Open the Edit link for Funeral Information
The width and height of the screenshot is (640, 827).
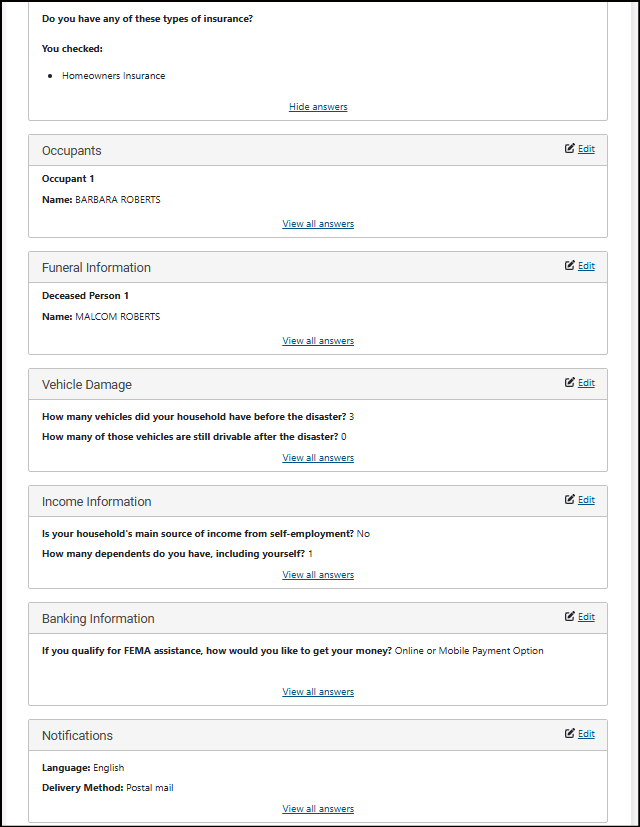click(x=586, y=266)
